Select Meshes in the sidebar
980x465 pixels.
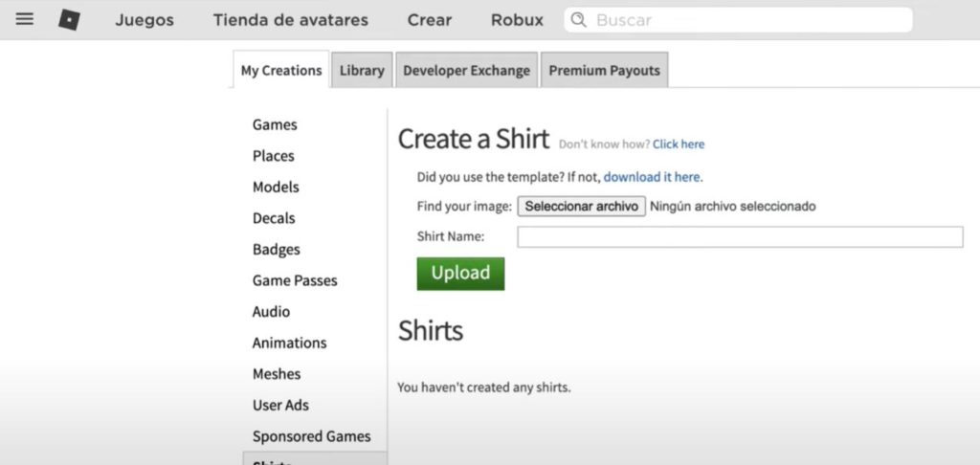[277, 374]
